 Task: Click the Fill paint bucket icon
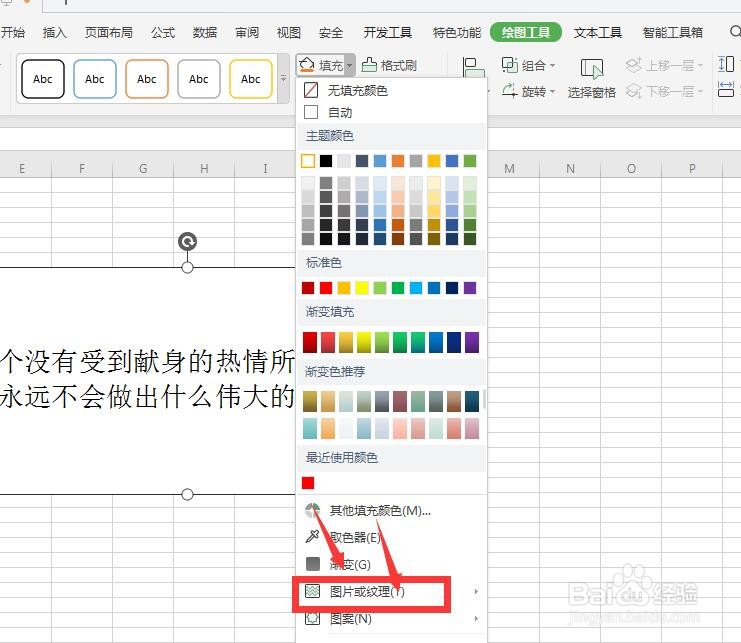pyautogui.click(x=307, y=65)
